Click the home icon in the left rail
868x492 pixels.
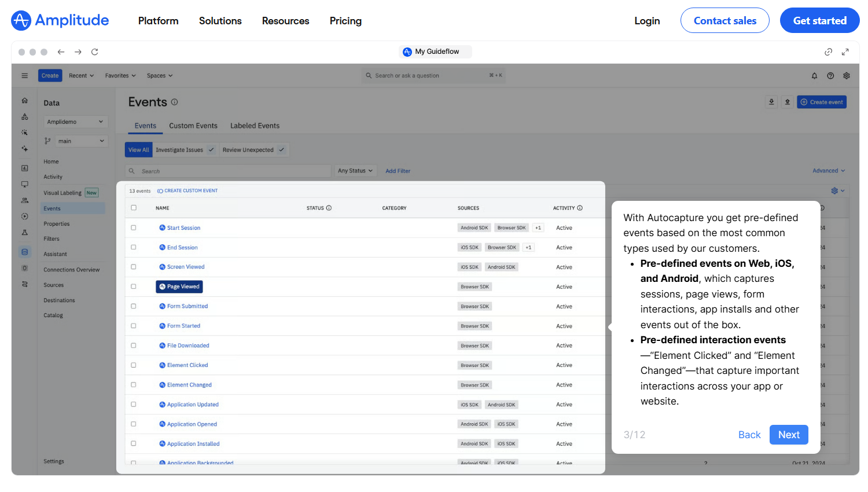(25, 101)
